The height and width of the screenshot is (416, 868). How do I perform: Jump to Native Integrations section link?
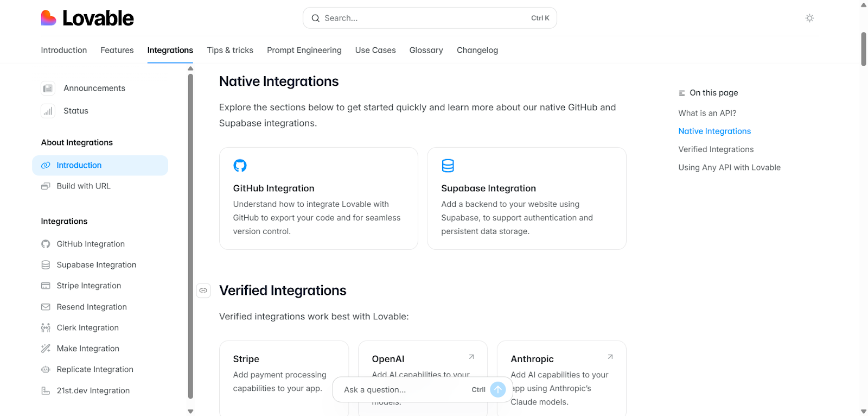[x=714, y=131]
